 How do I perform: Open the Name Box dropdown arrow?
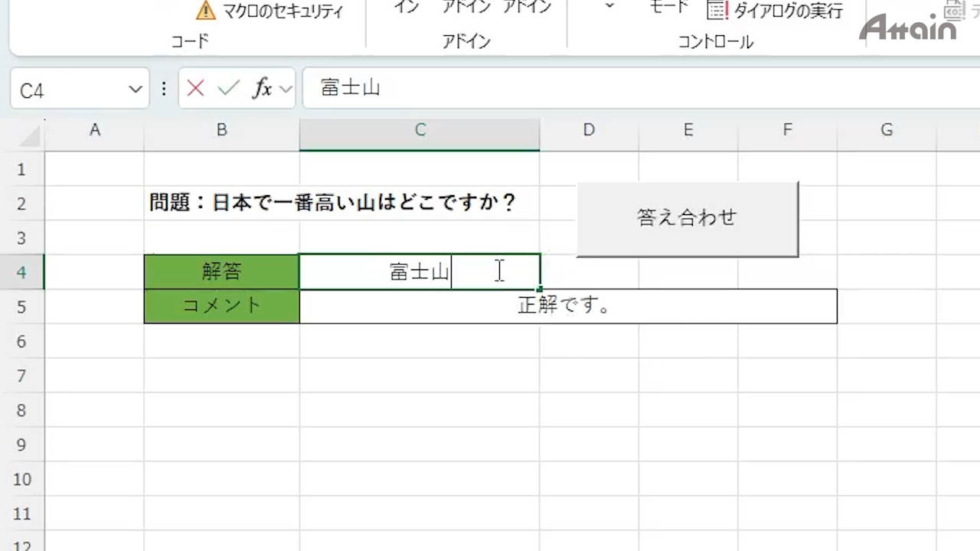135,90
